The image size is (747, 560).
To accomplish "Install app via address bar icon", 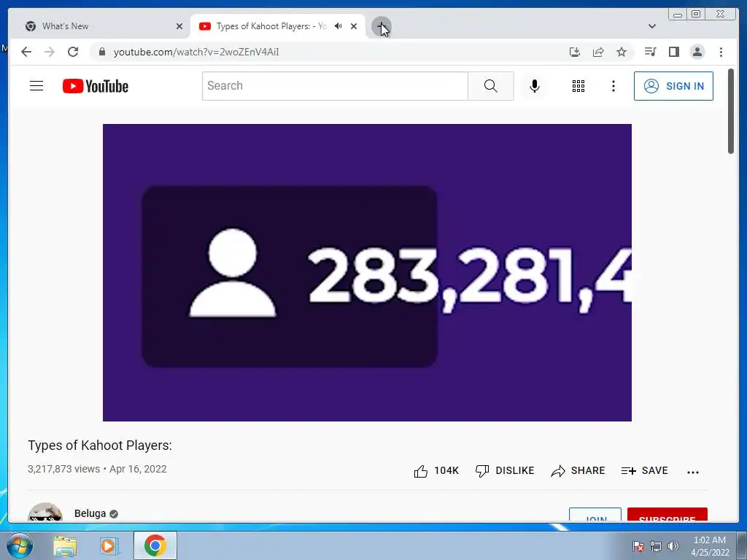I will pos(575,52).
